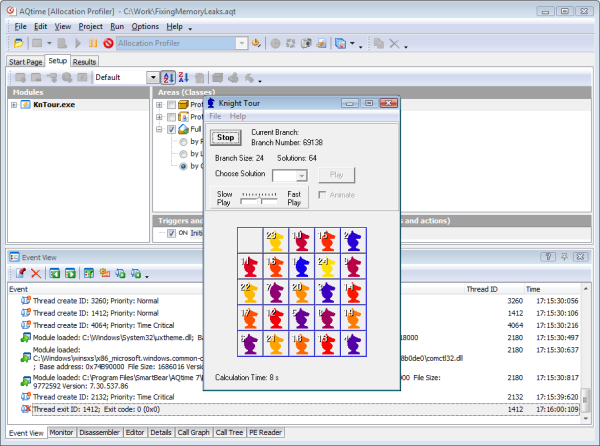Switch to the Call Graph tab
Image resolution: width=600 pixels, height=446 pixels.
[194, 432]
